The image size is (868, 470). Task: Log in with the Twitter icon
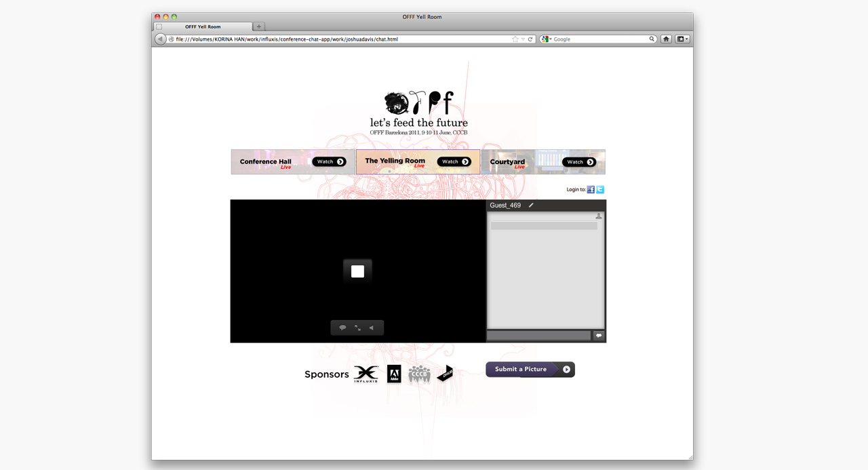coord(600,189)
